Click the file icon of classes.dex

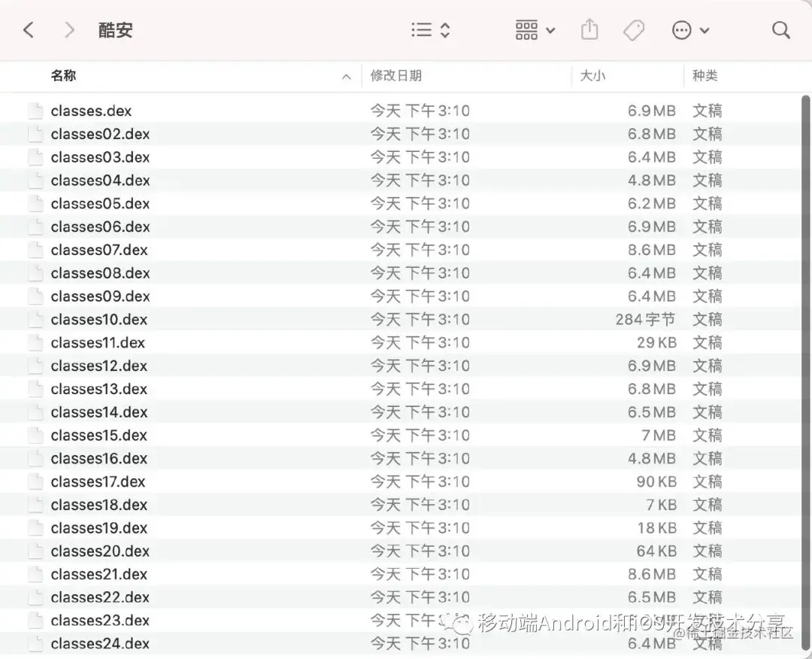click(36, 111)
